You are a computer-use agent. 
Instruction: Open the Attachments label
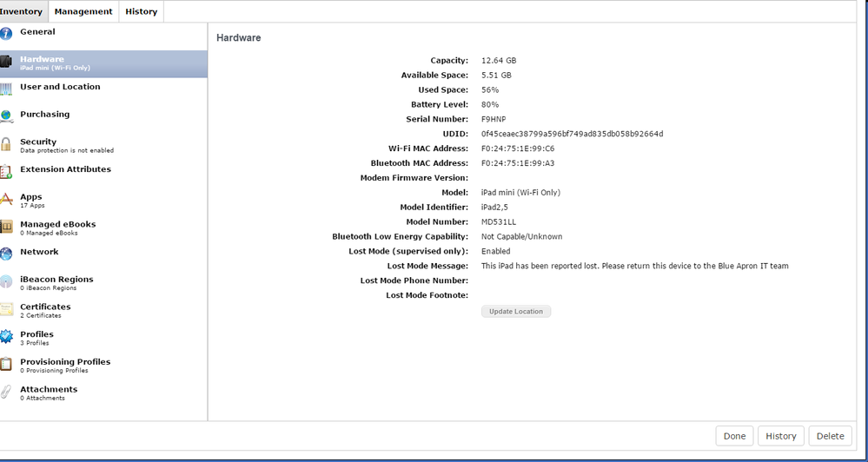pyautogui.click(x=49, y=390)
